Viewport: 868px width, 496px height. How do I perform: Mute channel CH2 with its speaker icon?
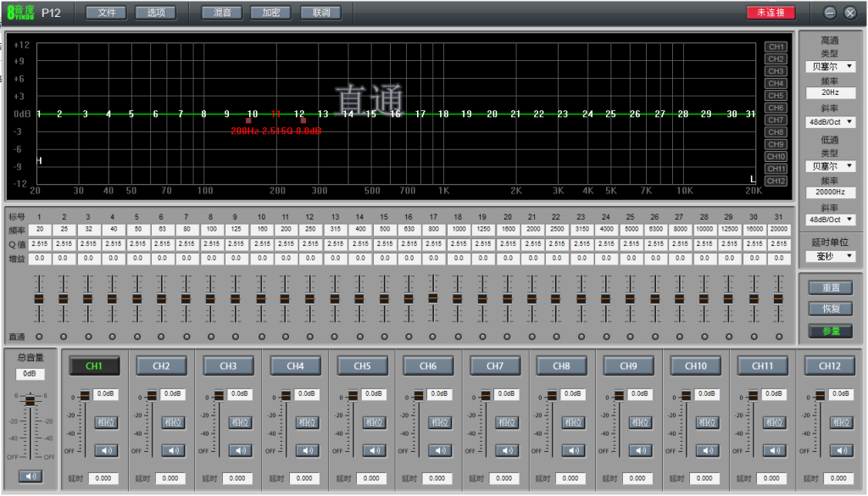tap(173, 450)
